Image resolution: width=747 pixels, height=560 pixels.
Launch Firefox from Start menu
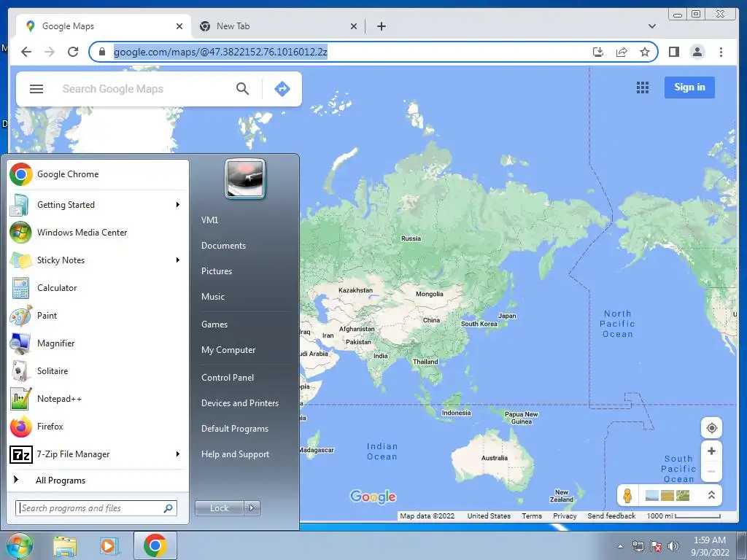click(x=98, y=426)
